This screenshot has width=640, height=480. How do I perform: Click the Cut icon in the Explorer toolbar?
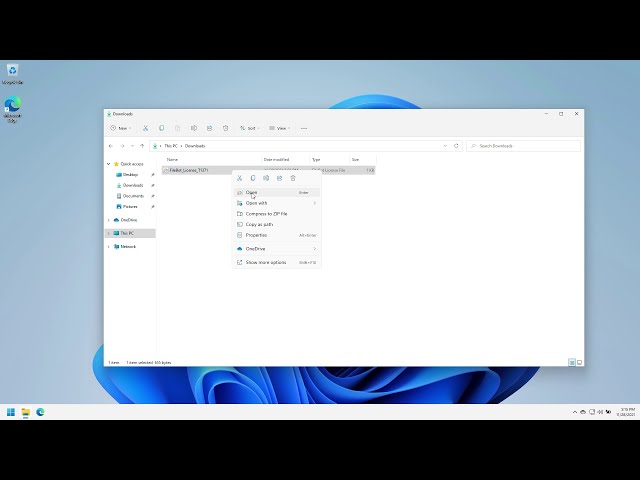[145, 128]
